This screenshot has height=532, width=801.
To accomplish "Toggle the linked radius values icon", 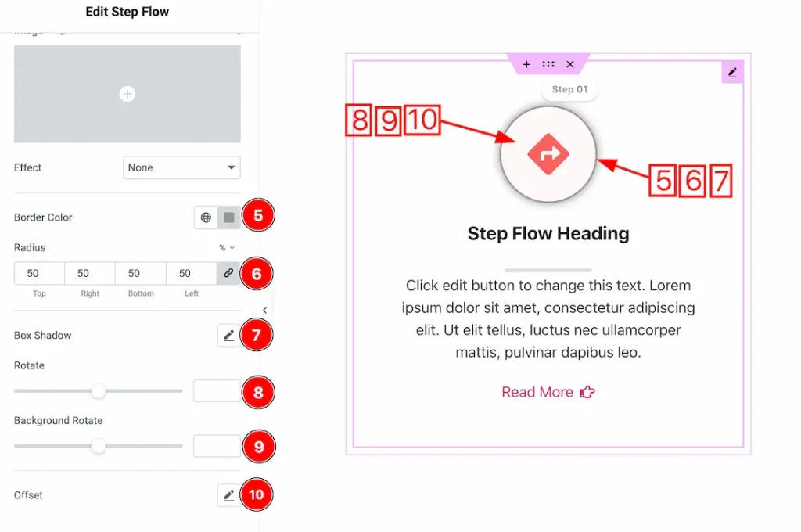I will 228,274.
